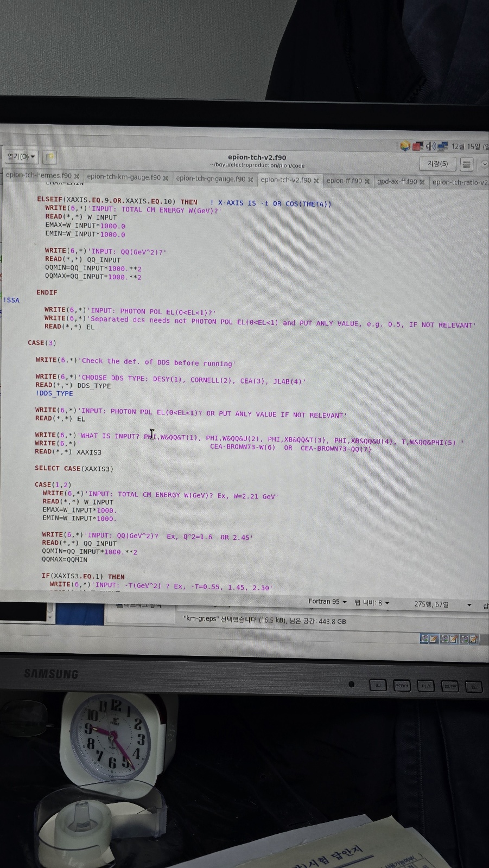Open the 열기(O) file dropdown
Screen dimensions: 489x868
point(21,157)
